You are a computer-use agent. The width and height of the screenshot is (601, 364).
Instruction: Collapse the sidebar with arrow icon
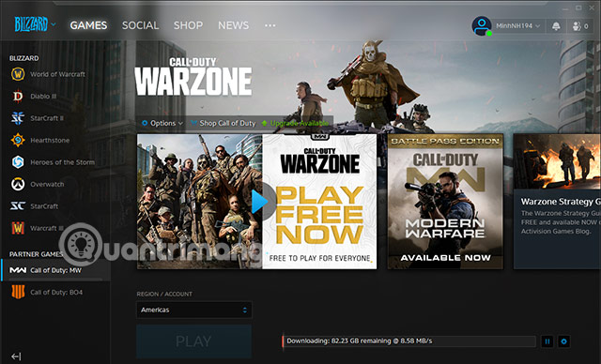point(16,356)
